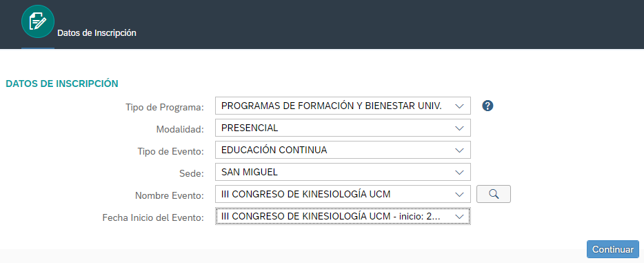The height and width of the screenshot is (263, 644).
Task: Open the help question mark icon
Action: [487, 106]
